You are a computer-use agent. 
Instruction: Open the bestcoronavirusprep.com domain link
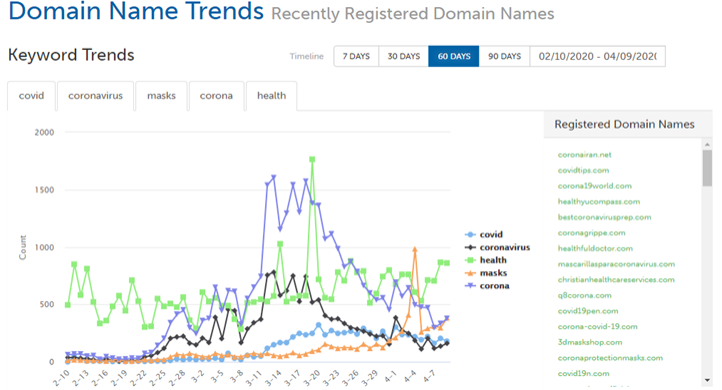point(605,217)
